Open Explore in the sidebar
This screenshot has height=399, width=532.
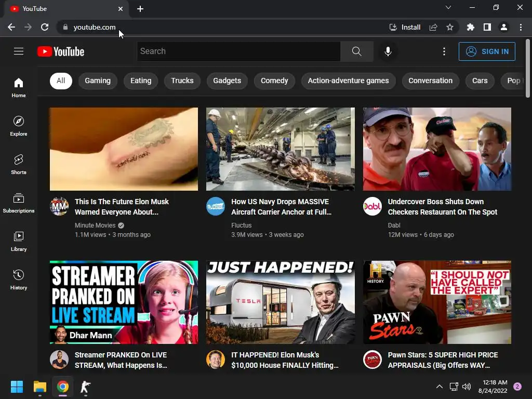(x=19, y=126)
